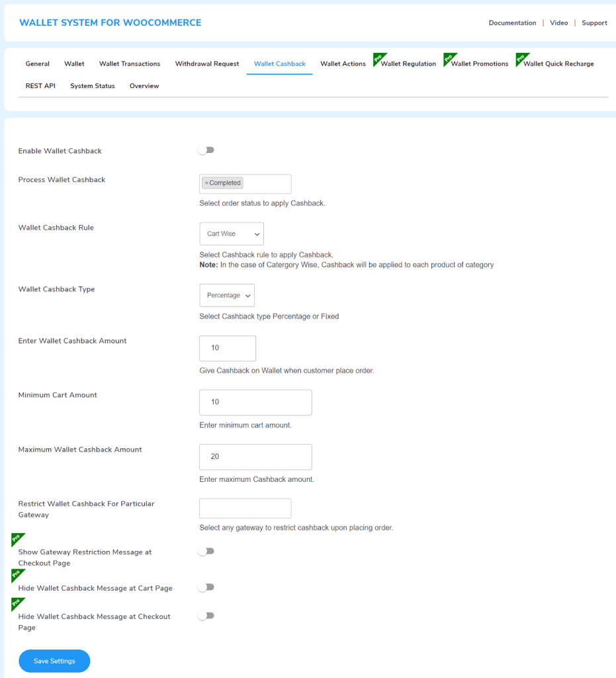Click the Pro badge on Wallet Promotions tab
Image resolution: width=616 pixels, height=678 pixels.
(449, 59)
